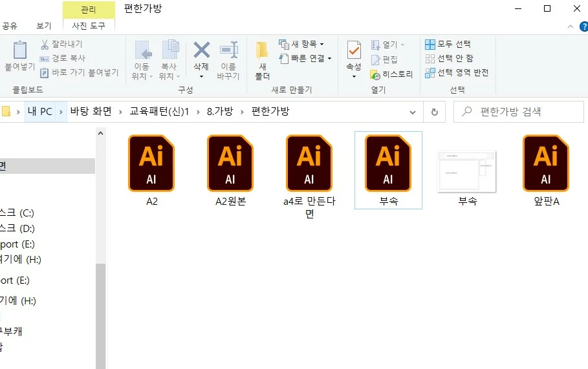Go to 내 PC in the address bar
This screenshot has height=369, width=588.
(x=39, y=111)
